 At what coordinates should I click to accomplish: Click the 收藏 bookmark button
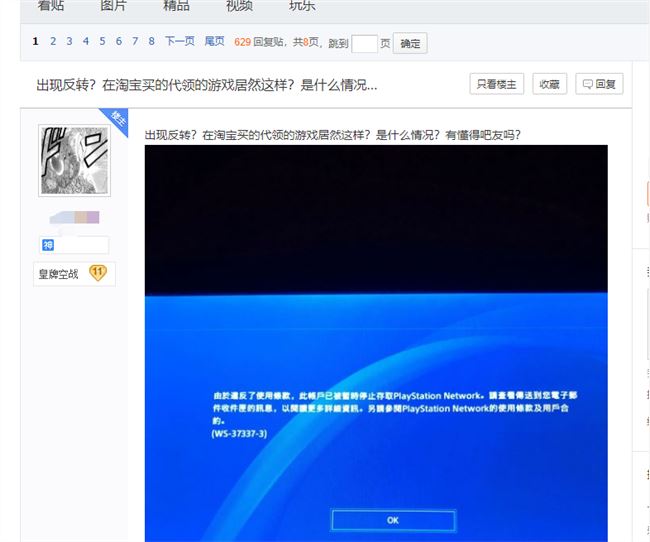click(550, 84)
